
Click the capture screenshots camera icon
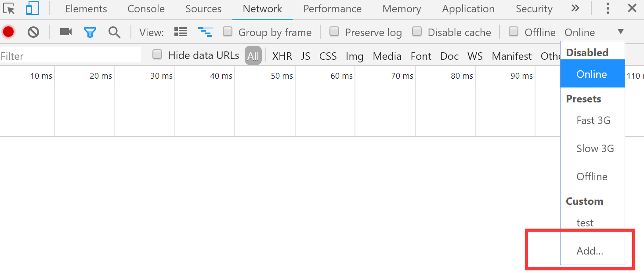[x=66, y=32]
